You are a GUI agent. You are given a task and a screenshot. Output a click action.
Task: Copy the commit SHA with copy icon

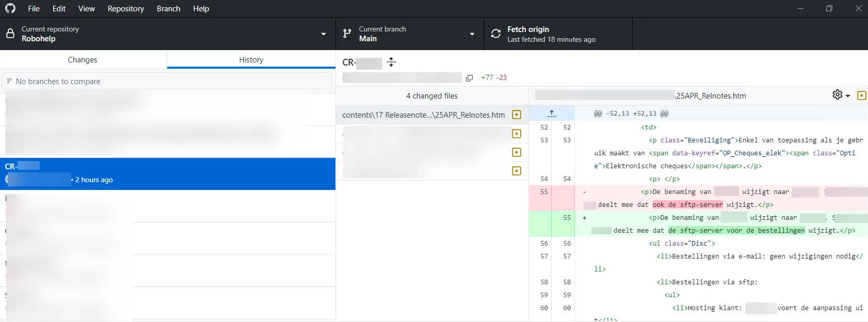click(x=469, y=78)
